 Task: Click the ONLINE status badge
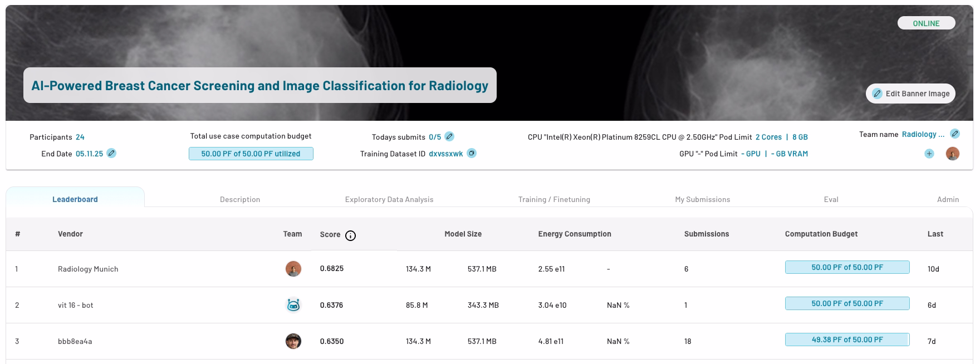(x=926, y=23)
